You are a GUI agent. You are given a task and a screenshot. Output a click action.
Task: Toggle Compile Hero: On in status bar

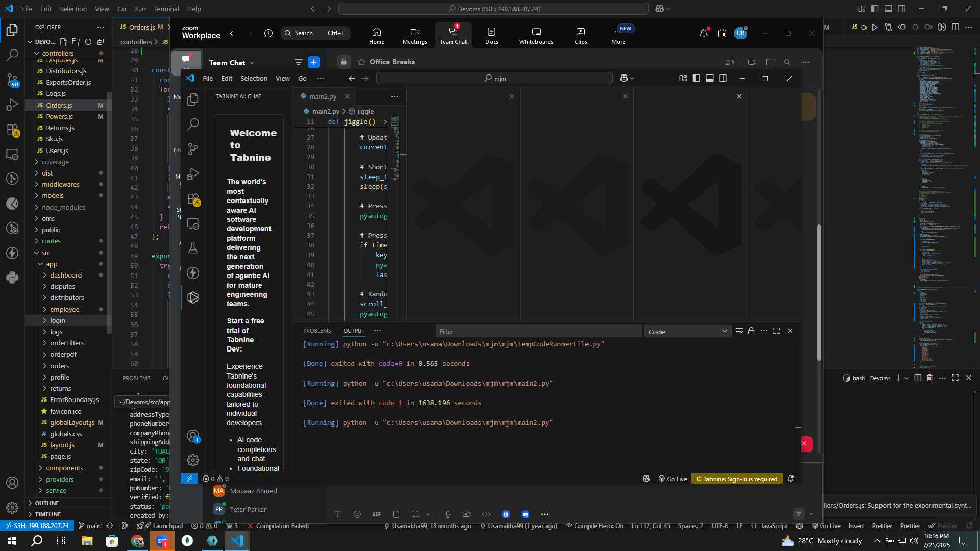coord(595,526)
